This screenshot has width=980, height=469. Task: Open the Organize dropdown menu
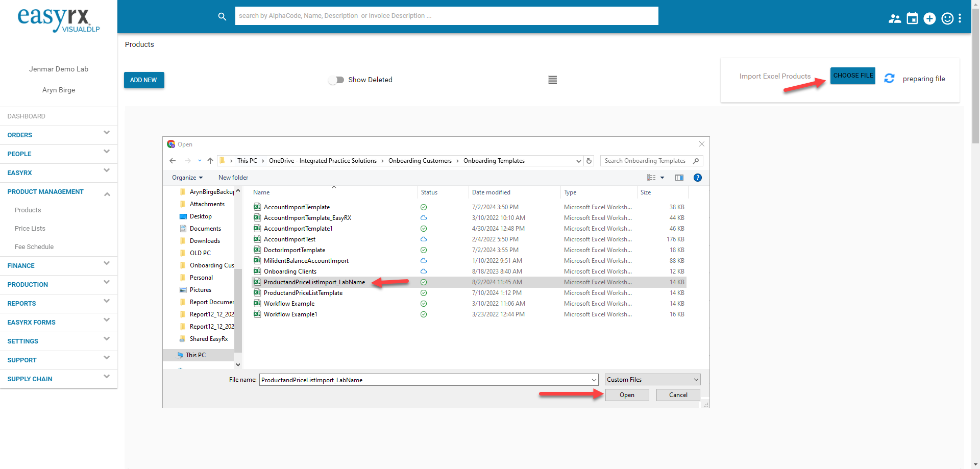187,178
